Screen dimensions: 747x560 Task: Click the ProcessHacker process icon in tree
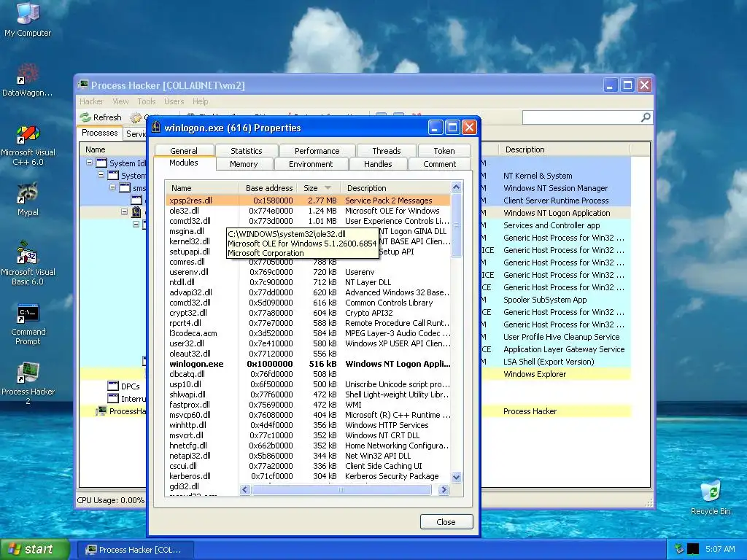[101, 411]
